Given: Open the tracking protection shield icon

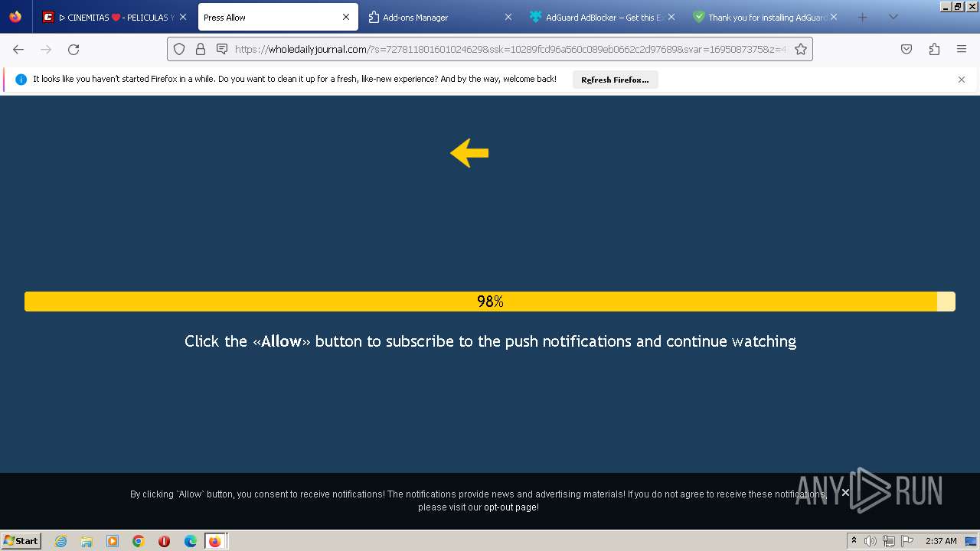Looking at the screenshot, I should tap(179, 49).
